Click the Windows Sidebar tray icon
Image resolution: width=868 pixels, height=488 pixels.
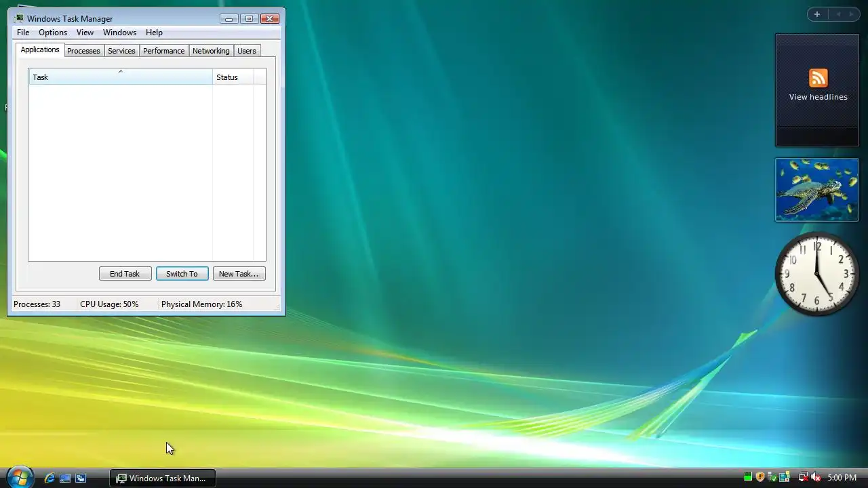point(785,477)
